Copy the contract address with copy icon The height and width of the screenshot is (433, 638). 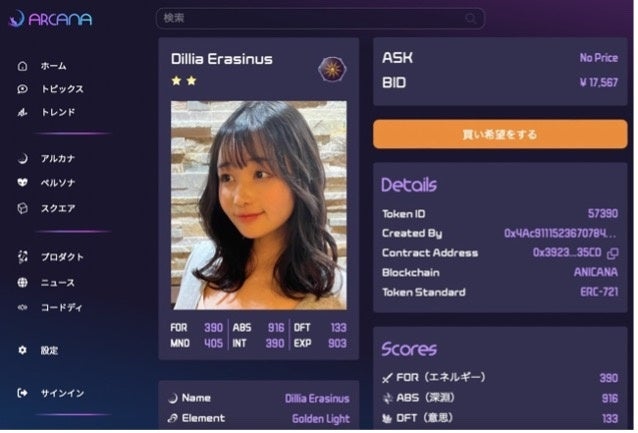tap(612, 254)
